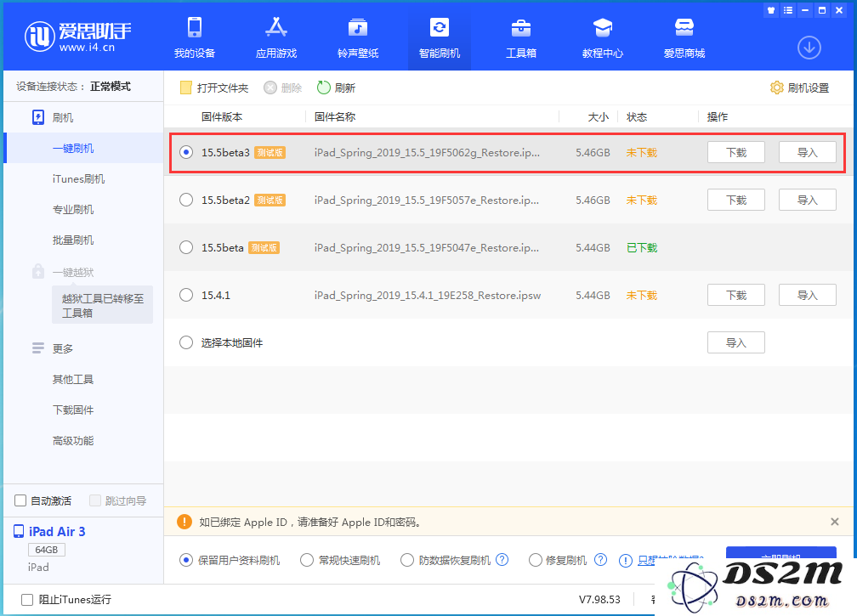Click the 更多 list icon in sidebar
The width and height of the screenshot is (857, 616).
point(37,348)
